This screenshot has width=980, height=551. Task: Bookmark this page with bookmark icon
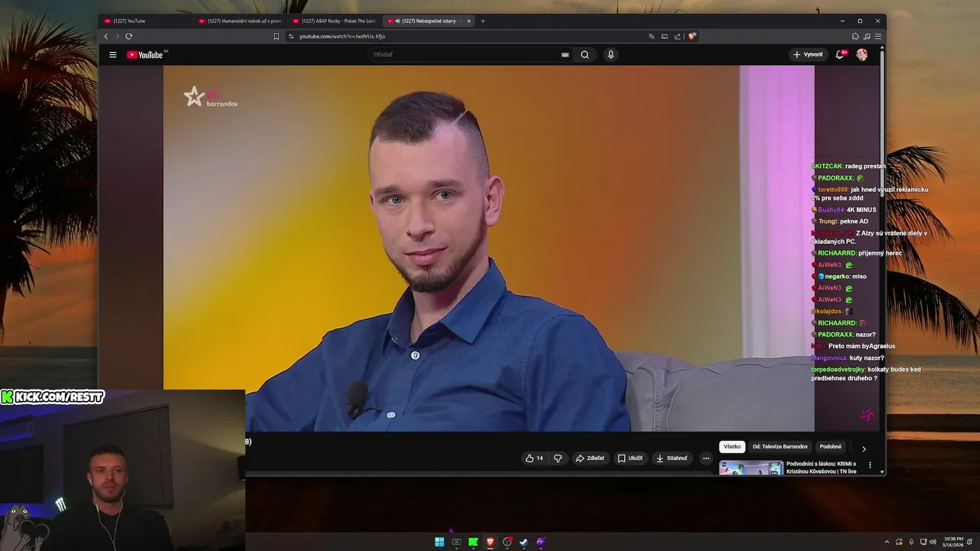[x=276, y=36]
